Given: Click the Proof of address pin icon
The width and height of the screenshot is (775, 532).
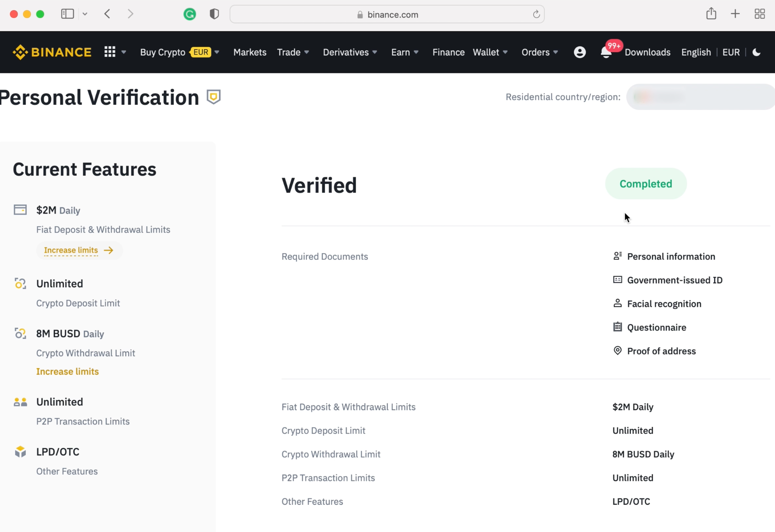Looking at the screenshot, I should pos(617,351).
